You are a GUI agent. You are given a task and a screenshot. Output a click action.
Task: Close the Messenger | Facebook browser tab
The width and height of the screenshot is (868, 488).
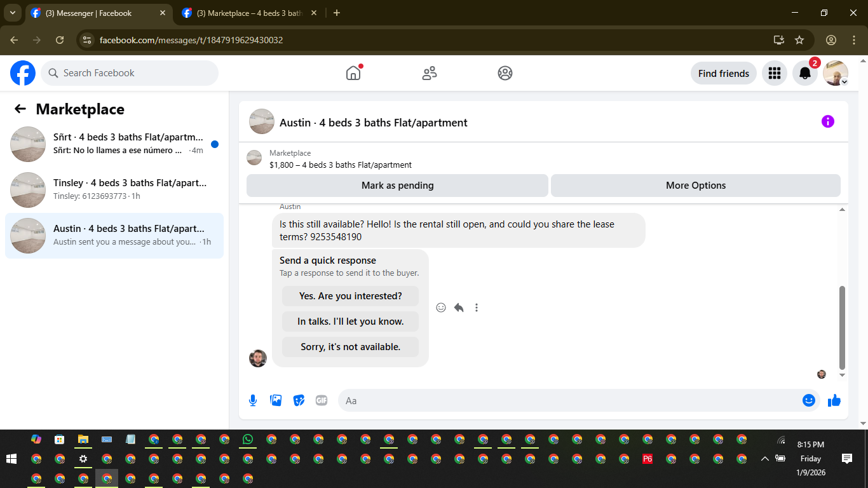click(x=163, y=13)
